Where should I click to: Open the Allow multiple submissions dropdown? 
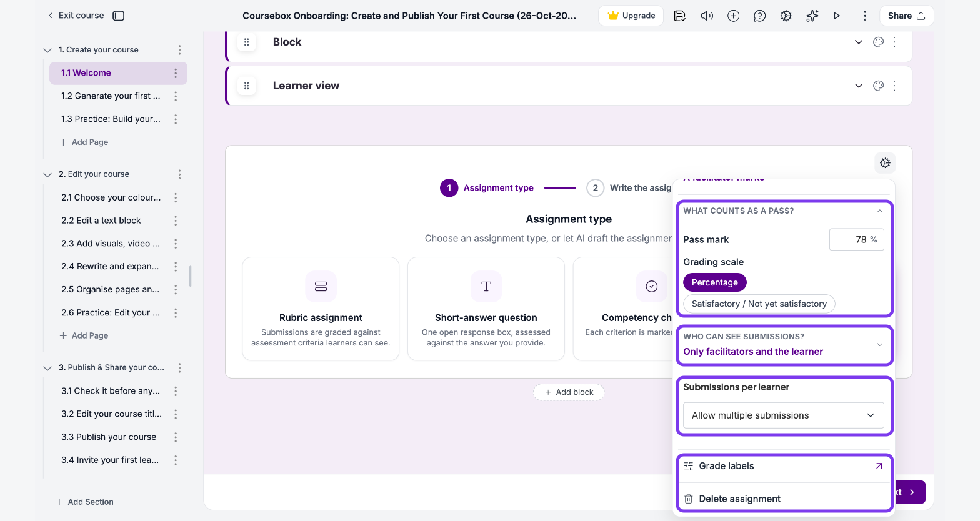click(x=784, y=415)
